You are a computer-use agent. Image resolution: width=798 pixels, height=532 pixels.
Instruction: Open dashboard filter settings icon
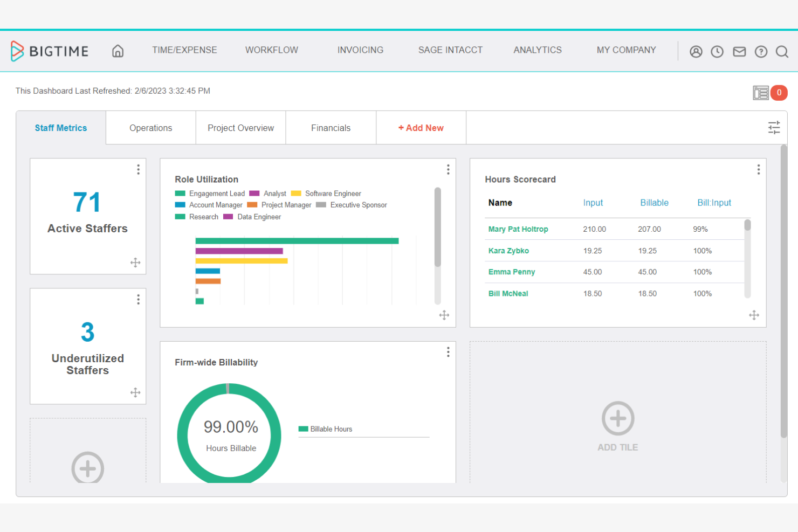(774, 127)
